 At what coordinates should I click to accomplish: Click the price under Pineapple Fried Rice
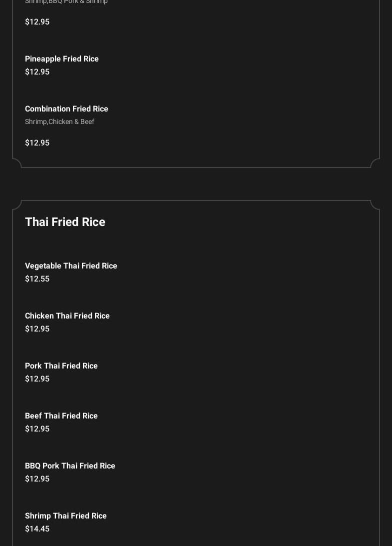pyautogui.click(x=37, y=72)
